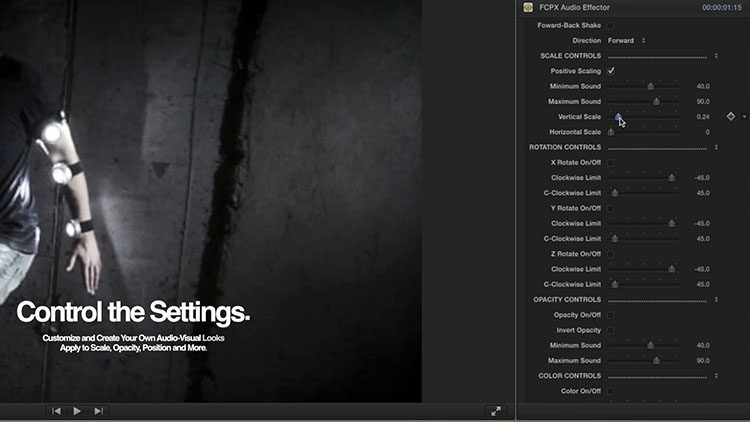Open the Direction Forward dropdown
The image size is (750, 422).
pos(627,41)
